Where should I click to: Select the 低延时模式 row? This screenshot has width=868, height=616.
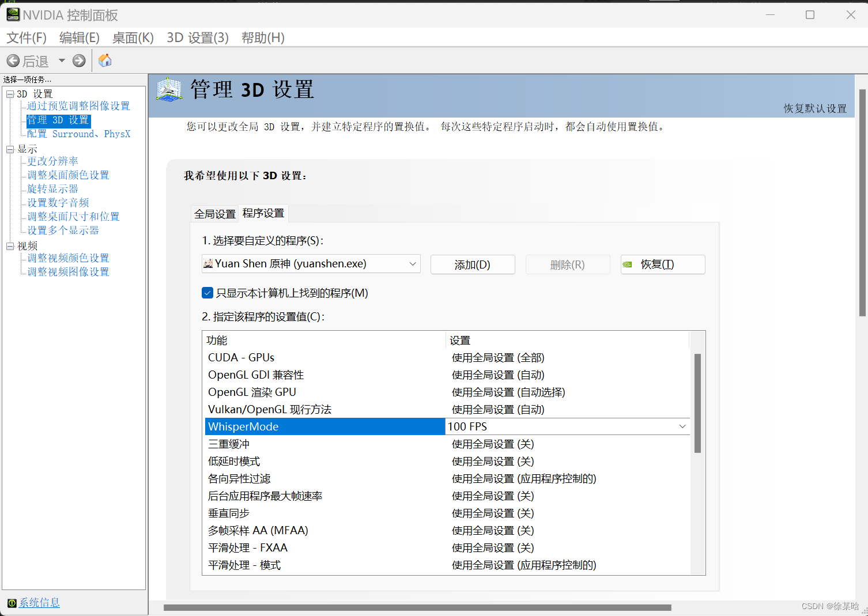(x=447, y=462)
